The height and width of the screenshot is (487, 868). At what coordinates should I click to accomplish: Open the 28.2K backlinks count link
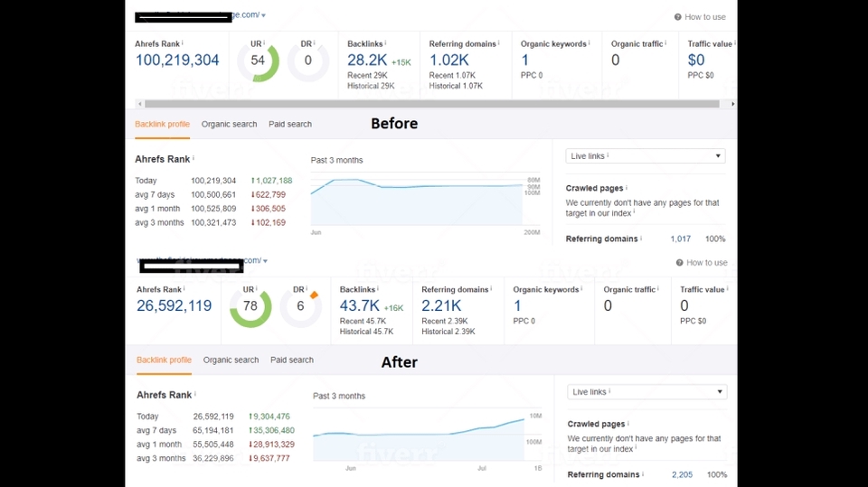(x=367, y=60)
